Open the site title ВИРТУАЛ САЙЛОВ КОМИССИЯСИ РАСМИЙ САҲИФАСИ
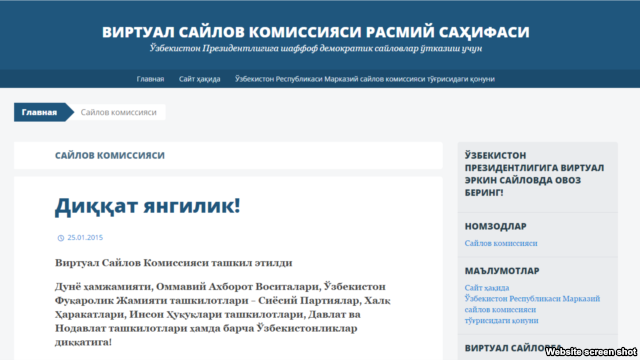640x360 pixels. pyautogui.click(x=316, y=32)
